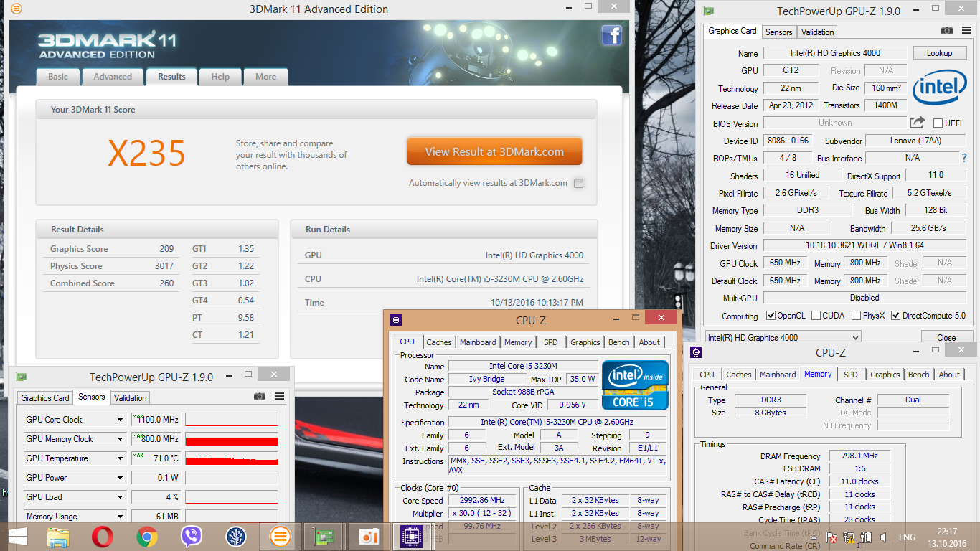
Task: Launch Google Chrome from the taskbar
Action: pyautogui.click(x=147, y=537)
